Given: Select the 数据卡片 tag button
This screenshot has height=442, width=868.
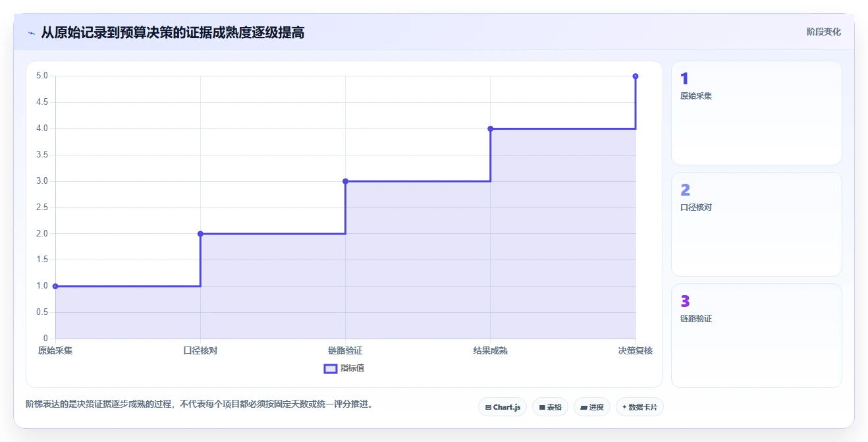Looking at the screenshot, I should (639, 407).
